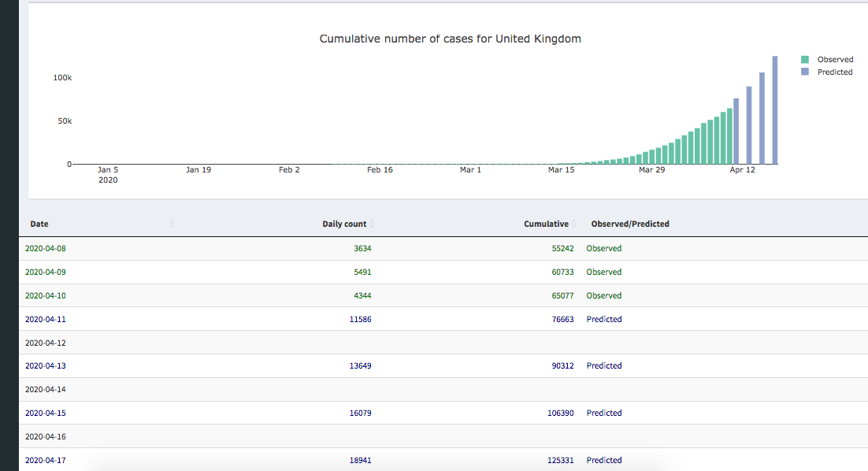Click the Predicted cell for 2020-04-15
The image size is (868, 471).
click(x=604, y=413)
